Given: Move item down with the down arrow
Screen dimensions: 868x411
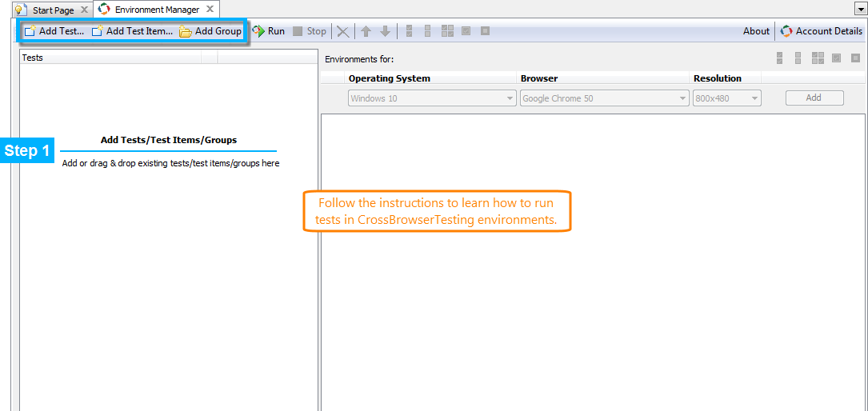Looking at the screenshot, I should pyautogui.click(x=385, y=31).
